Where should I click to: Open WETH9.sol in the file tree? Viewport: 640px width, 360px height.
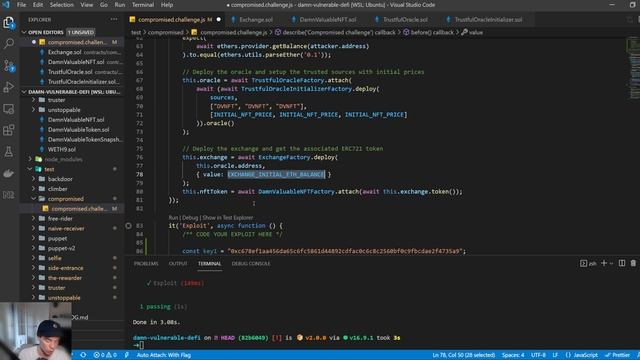click(62, 149)
